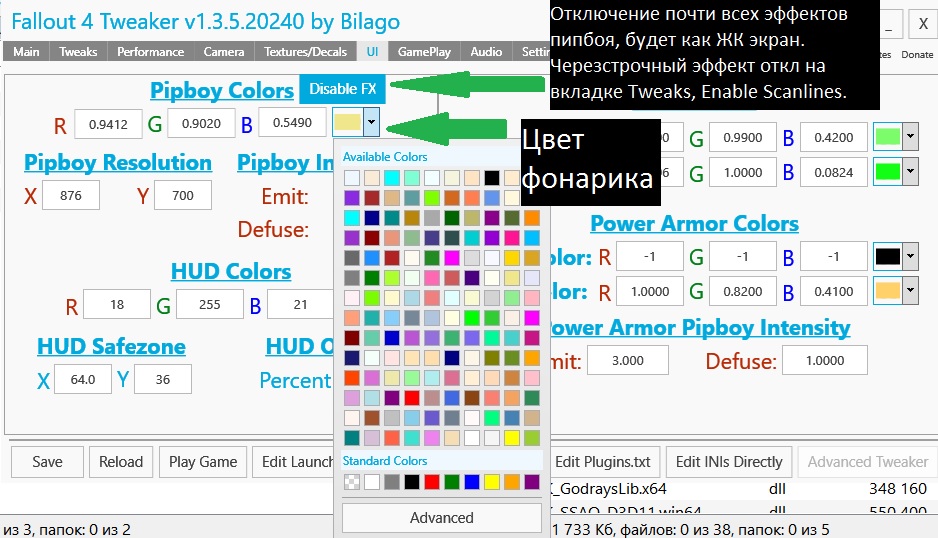
Task: Click the B field showing 0.0824
Action: (833, 172)
